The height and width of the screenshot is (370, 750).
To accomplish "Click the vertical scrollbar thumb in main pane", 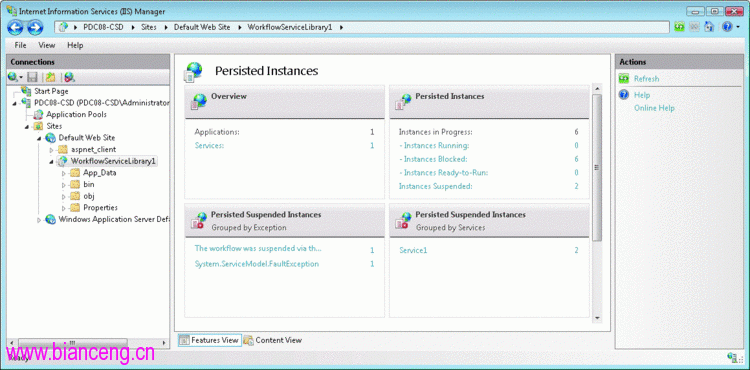I will click(x=597, y=167).
